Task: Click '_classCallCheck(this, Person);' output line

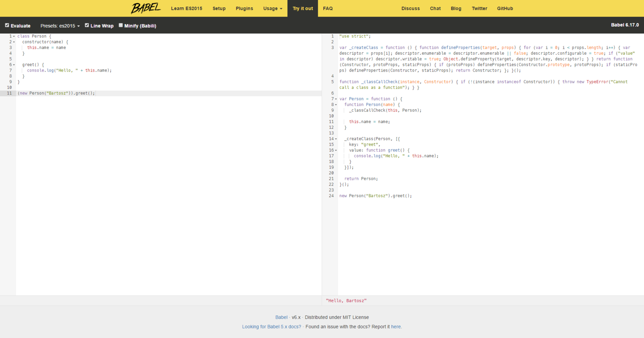Action: tap(385, 110)
